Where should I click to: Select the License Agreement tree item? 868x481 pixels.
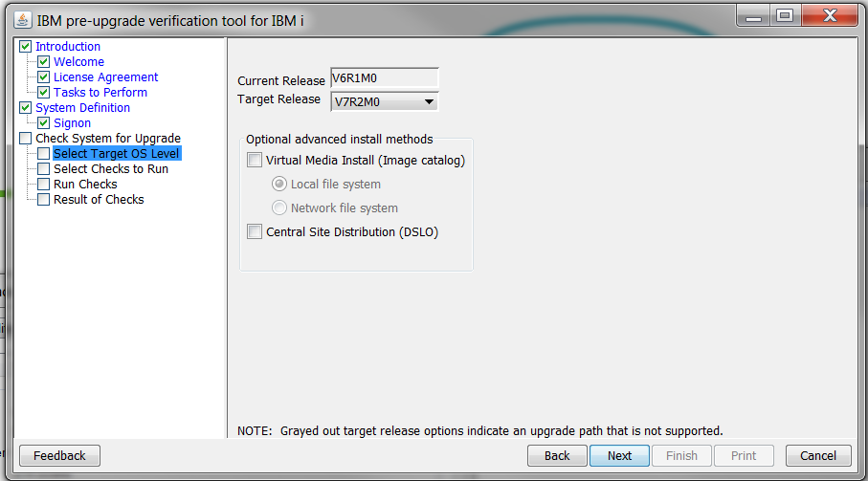[105, 77]
